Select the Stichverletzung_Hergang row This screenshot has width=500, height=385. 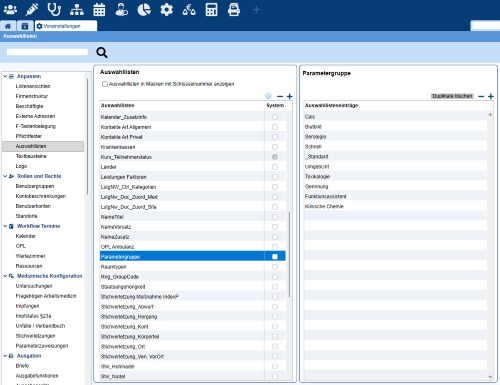tap(193, 317)
